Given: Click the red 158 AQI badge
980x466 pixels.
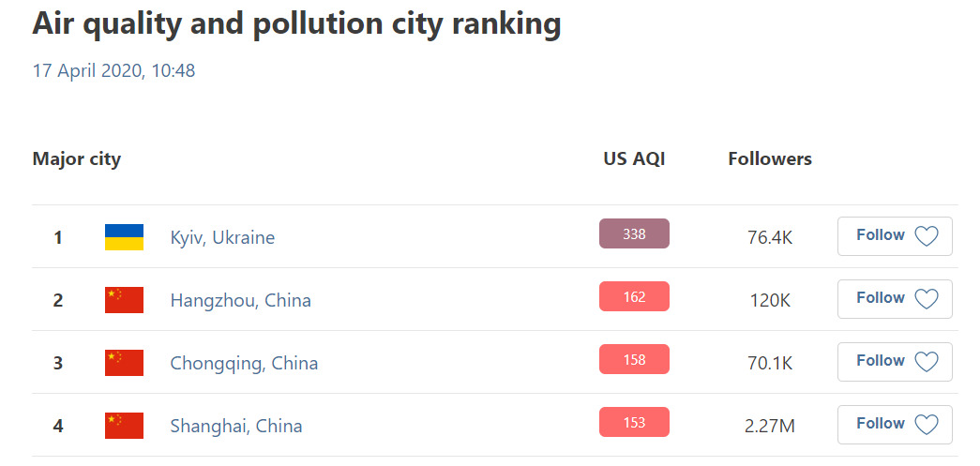Looking at the screenshot, I should click(x=634, y=359).
